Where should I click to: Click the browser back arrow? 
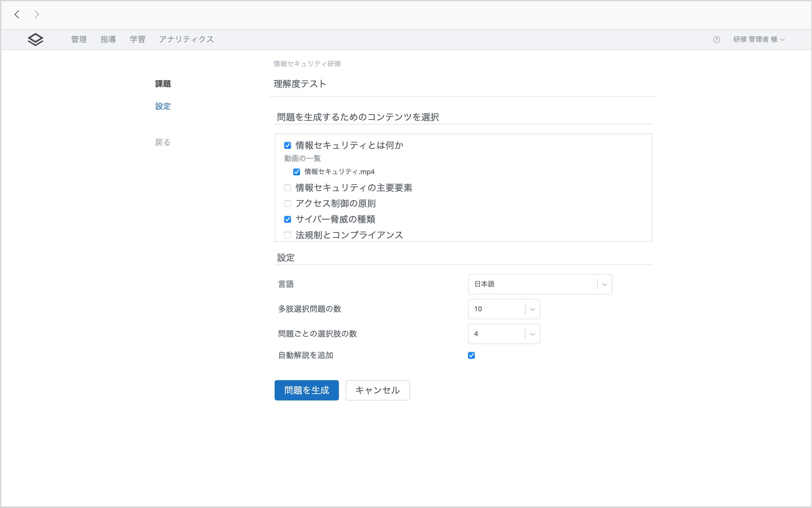pos(17,15)
